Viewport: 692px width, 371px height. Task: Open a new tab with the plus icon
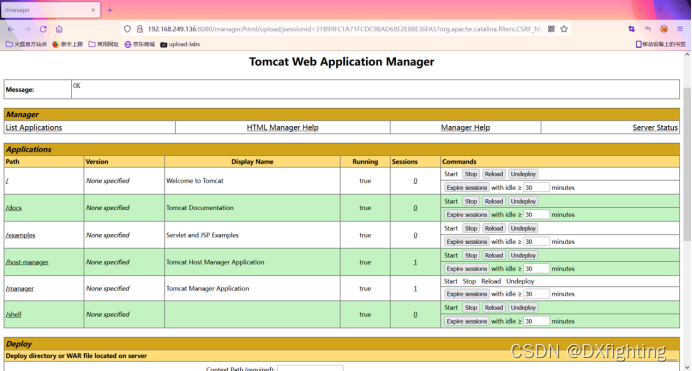pyautogui.click(x=110, y=10)
